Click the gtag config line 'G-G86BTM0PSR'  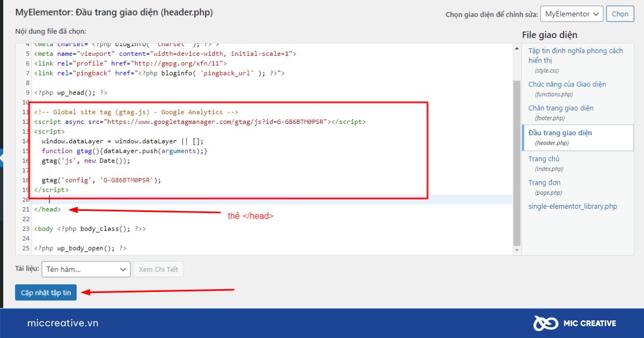101,180
